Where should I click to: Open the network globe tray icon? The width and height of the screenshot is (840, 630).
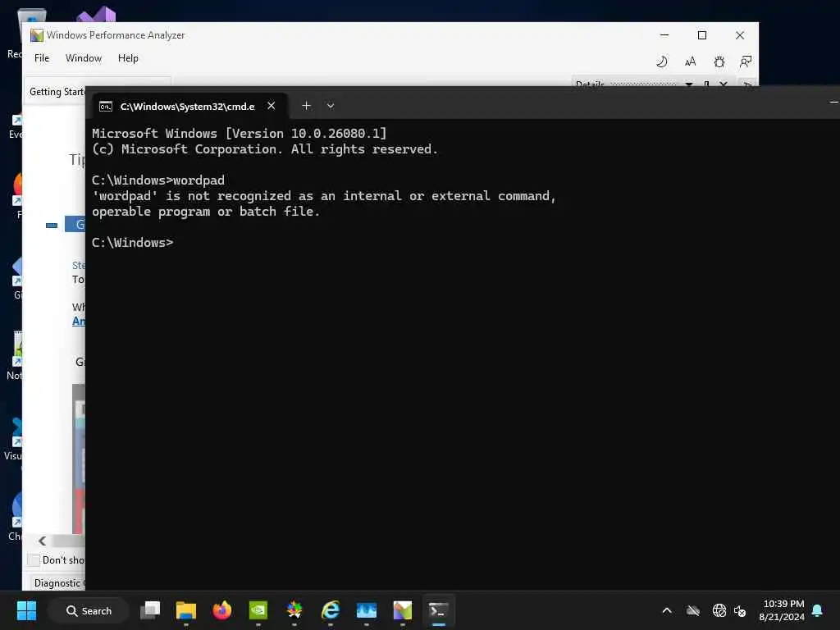coord(719,610)
